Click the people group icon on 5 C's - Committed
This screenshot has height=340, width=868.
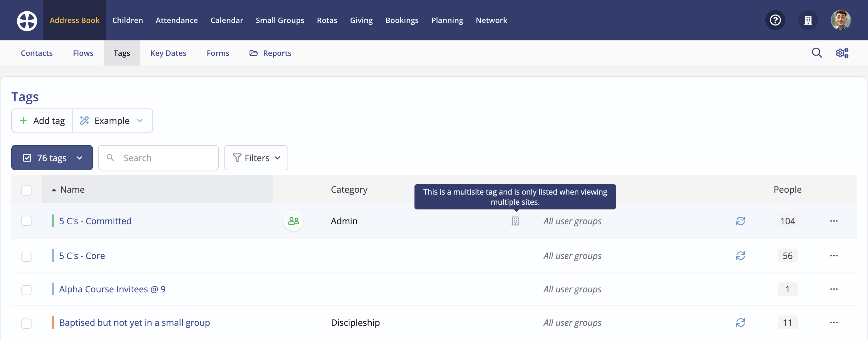[294, 221]
